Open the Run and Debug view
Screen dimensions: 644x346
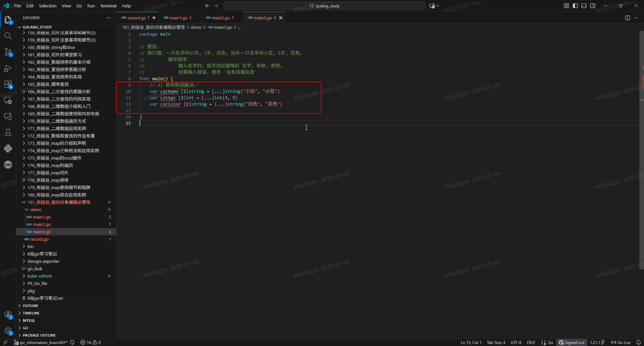point(8,68)
